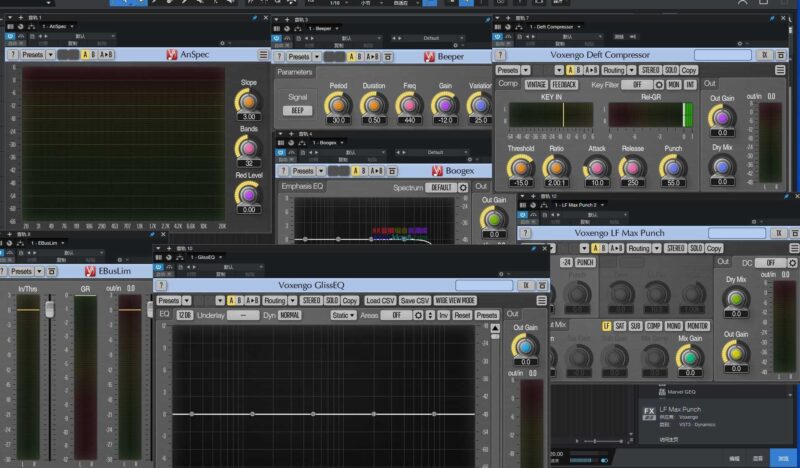Open EBusLim Presets dropdown arrow
Screen dimensions: 800x468
click(39, 272)
